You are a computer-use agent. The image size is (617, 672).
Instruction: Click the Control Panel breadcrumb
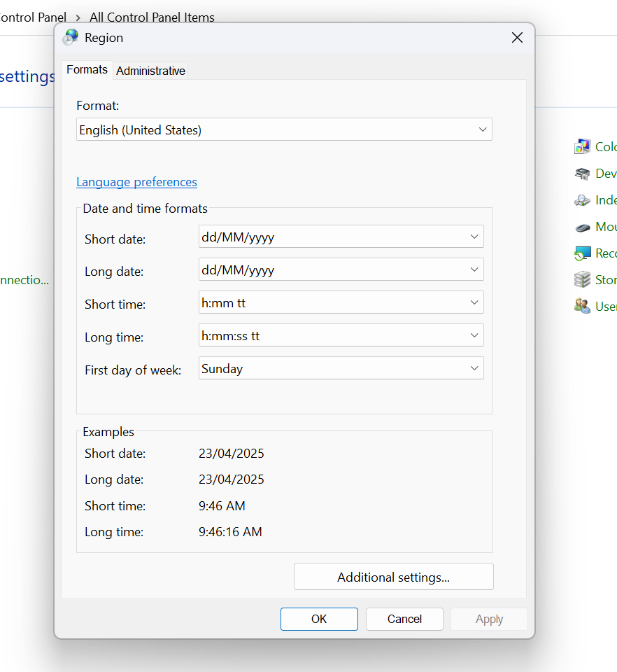[x=33, y=17]
